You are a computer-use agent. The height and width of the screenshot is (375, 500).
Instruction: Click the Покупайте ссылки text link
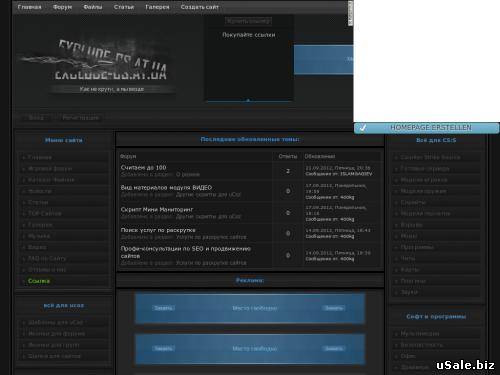[249, 35]
